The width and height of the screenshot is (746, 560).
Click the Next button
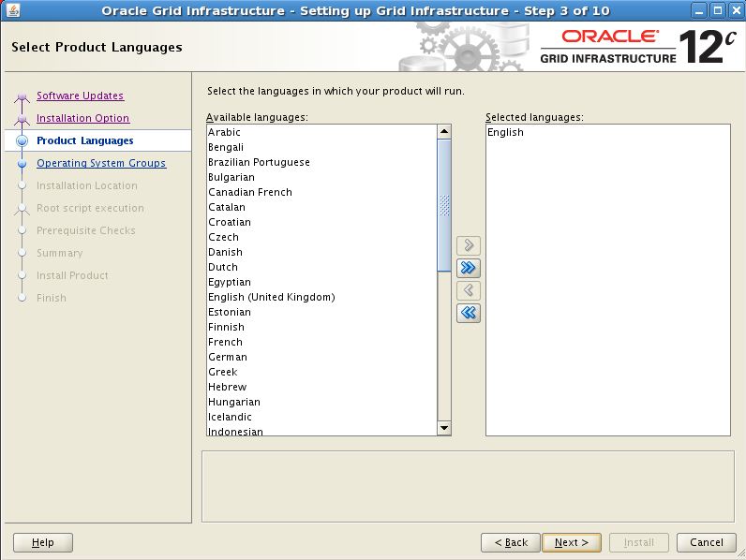[x=572, y=542]
